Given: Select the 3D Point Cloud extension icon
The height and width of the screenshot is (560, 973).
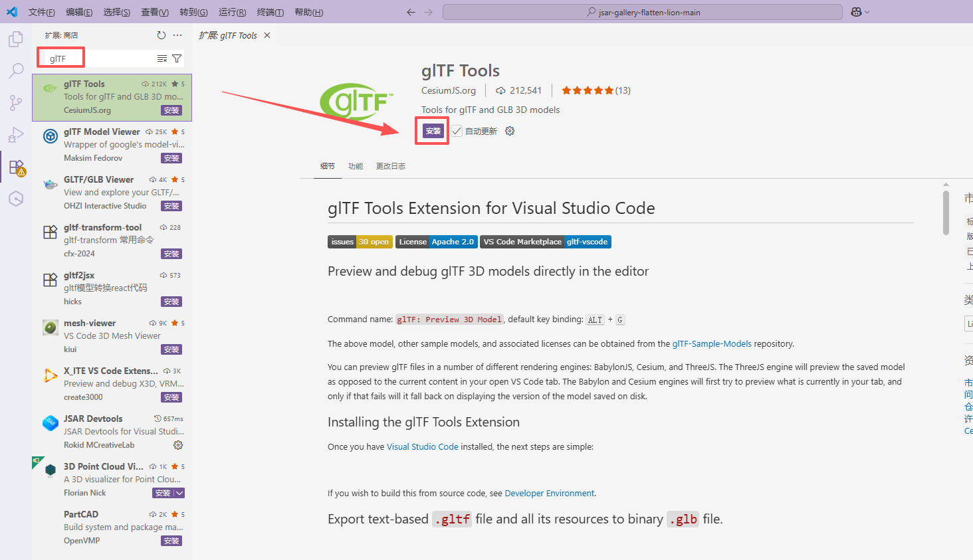Looking at the screenshot, I should (51, 471).
